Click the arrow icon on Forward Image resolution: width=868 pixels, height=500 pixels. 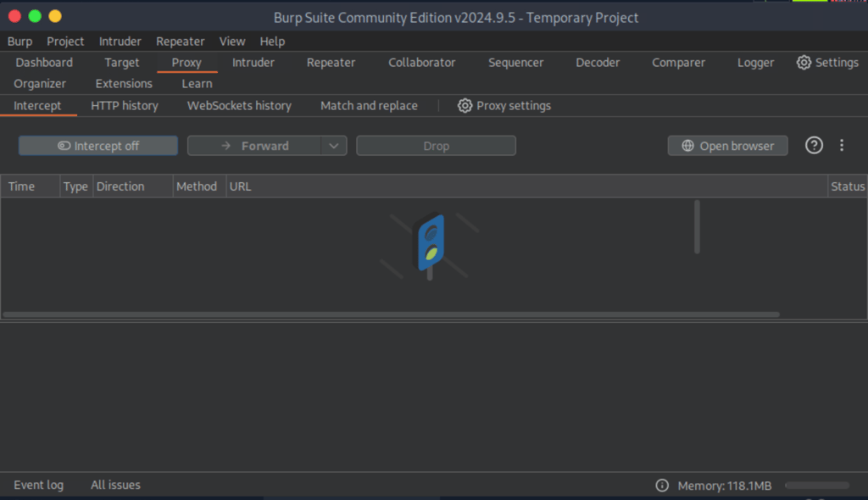pyautogui.click(x=225, y=146)
